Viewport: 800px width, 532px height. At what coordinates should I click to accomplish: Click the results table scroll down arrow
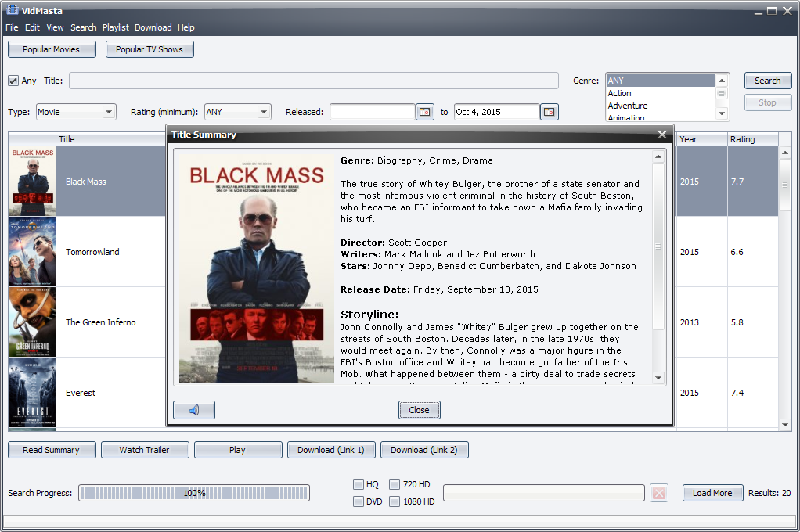tap(784, 424)
